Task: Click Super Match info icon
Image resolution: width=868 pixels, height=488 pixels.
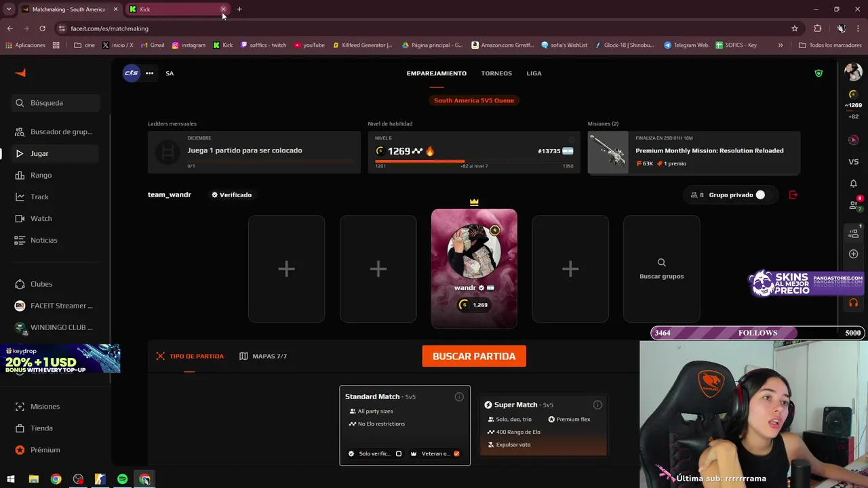Action: click(x=597, y=405)
